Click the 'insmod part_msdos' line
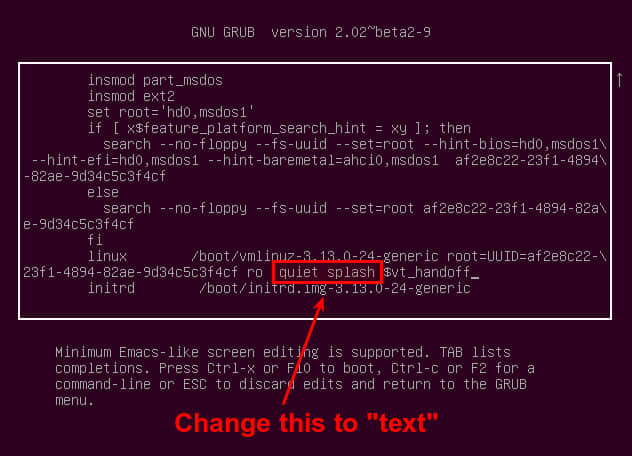Image resolution: width=632 pixels, height=456 pixels. point(155,80)
